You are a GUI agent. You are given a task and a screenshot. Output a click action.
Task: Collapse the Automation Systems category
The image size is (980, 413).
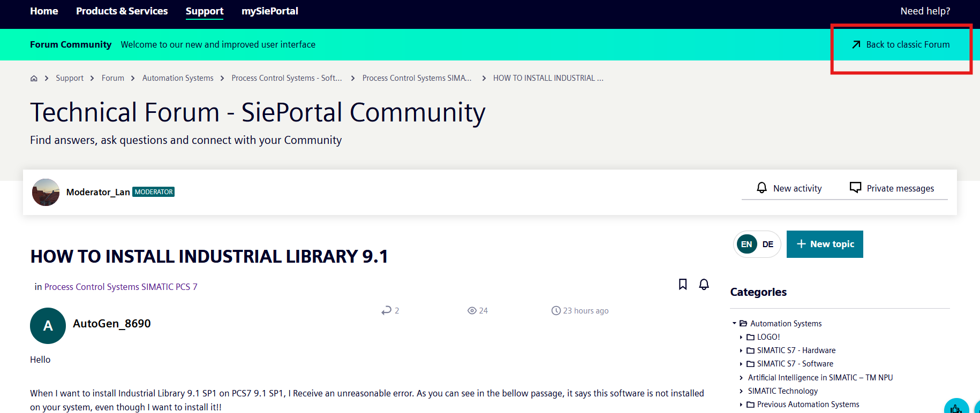[x=735, y=323]
